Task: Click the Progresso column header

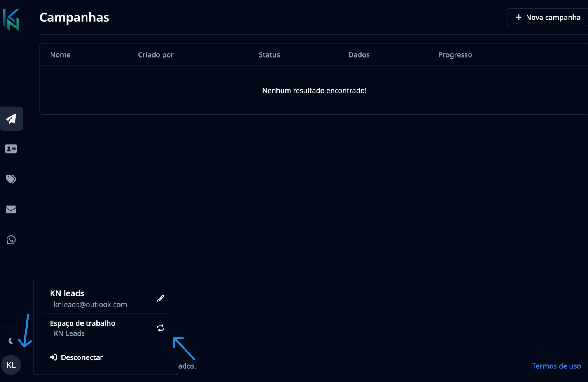Action: click(x=455, y=55)
